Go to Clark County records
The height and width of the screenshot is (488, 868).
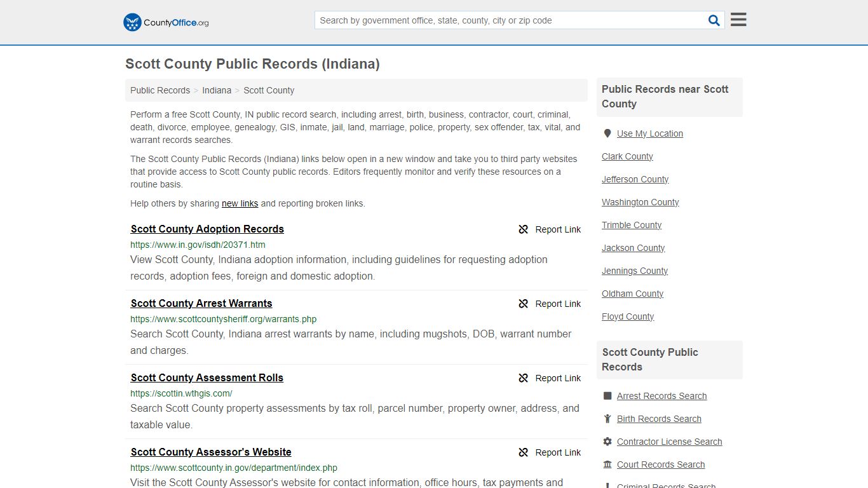627,156
